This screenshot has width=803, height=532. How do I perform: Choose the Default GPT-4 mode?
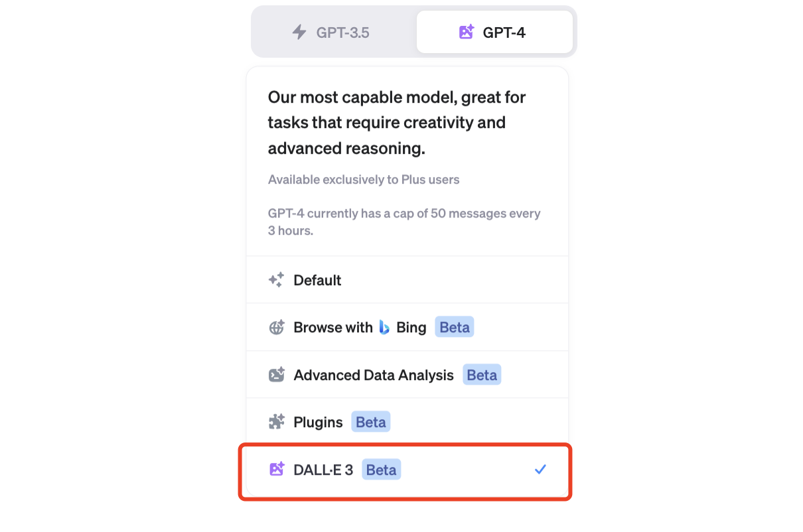(x=407, y=280)
